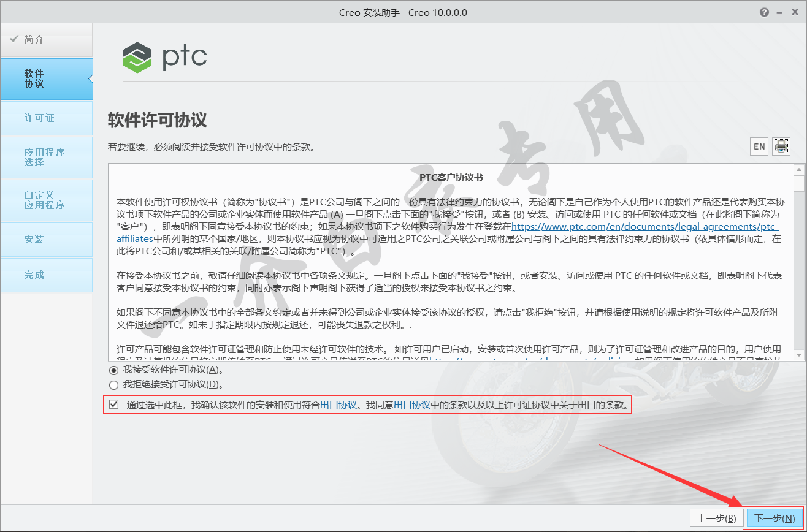Select the 简介 step in the sidebar
Image resolution: width=807 pixels, height=532 pixels.
click(46, 40)
